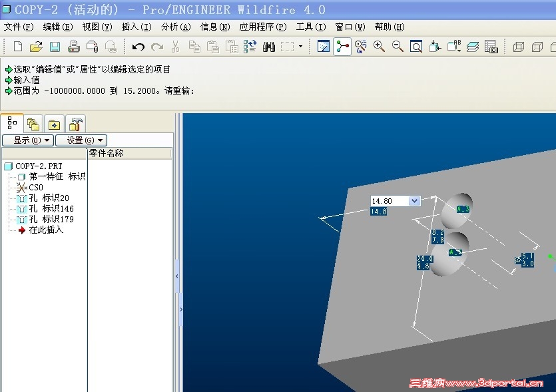
Task: Click the repaint screen icon
Action: coord(324,47)
